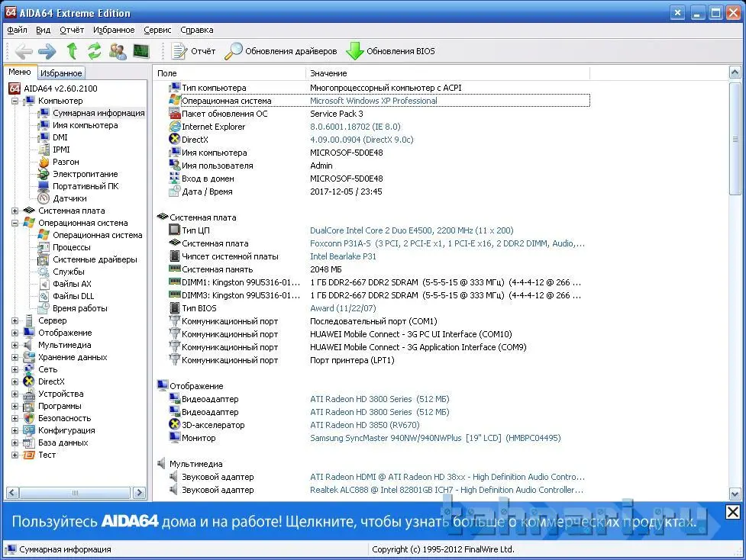The image size is (746, 560).
Task: Select the Разгон tree item
Action: coord(66,162)
